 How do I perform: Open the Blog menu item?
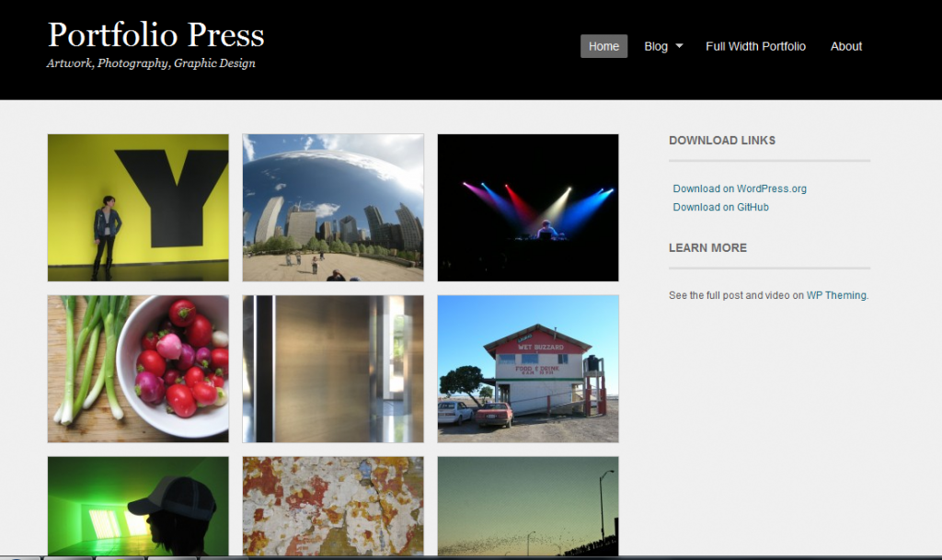pos(656,46)
